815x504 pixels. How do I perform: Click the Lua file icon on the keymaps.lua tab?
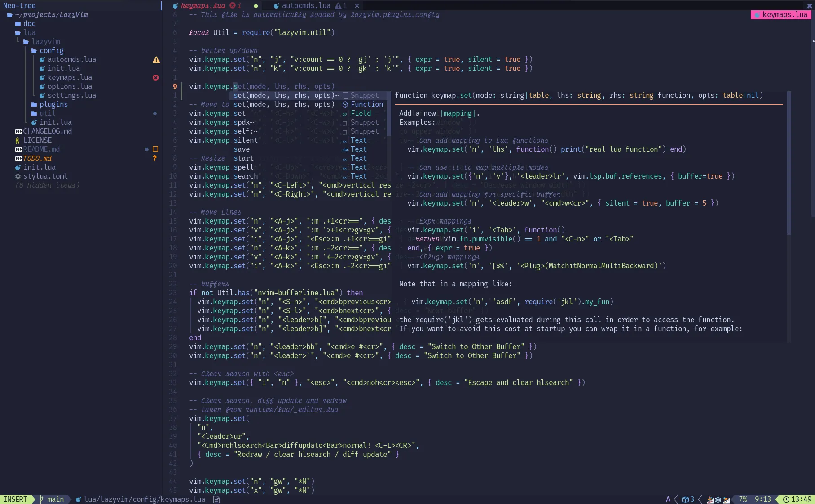click(176, 6)
